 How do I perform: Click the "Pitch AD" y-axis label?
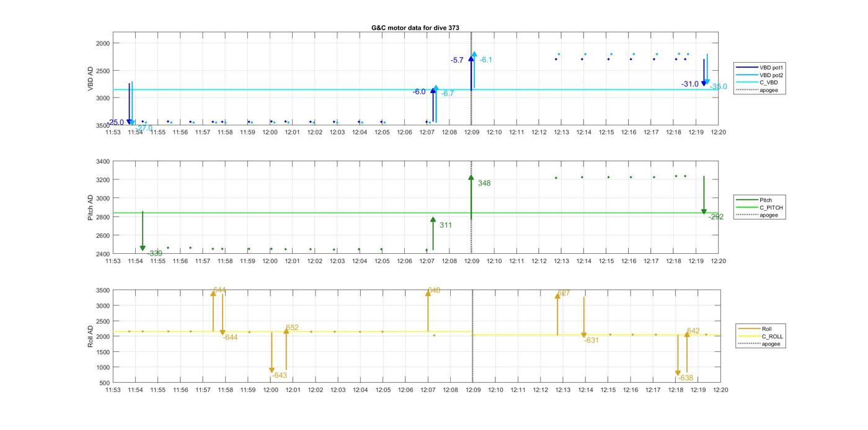pyautogui.click(x=91, y=208)
